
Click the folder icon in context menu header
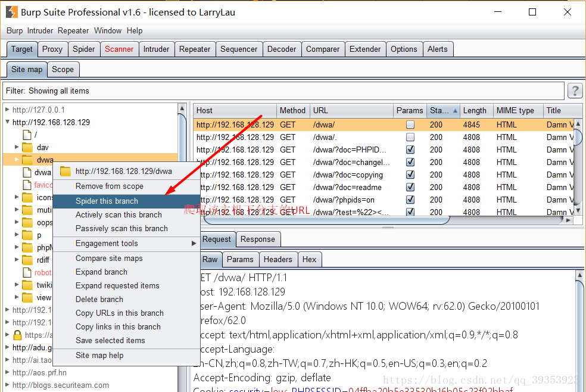tap(66, 171)
